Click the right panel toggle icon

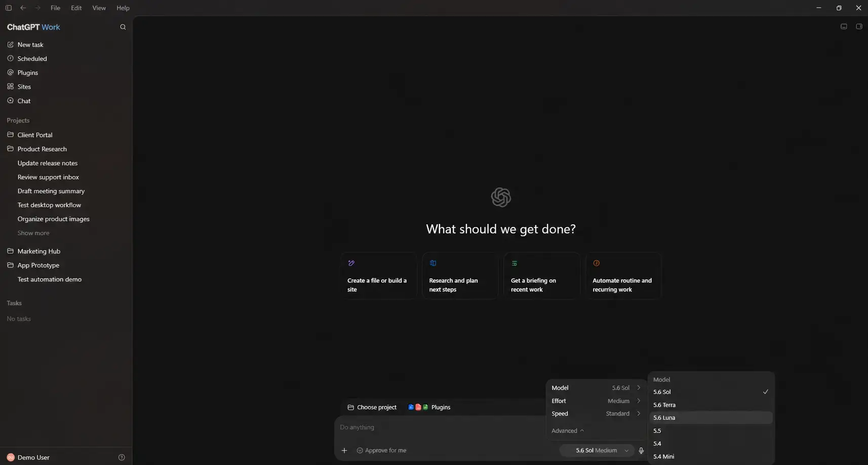pyautogui.click(x=859, y=27)
